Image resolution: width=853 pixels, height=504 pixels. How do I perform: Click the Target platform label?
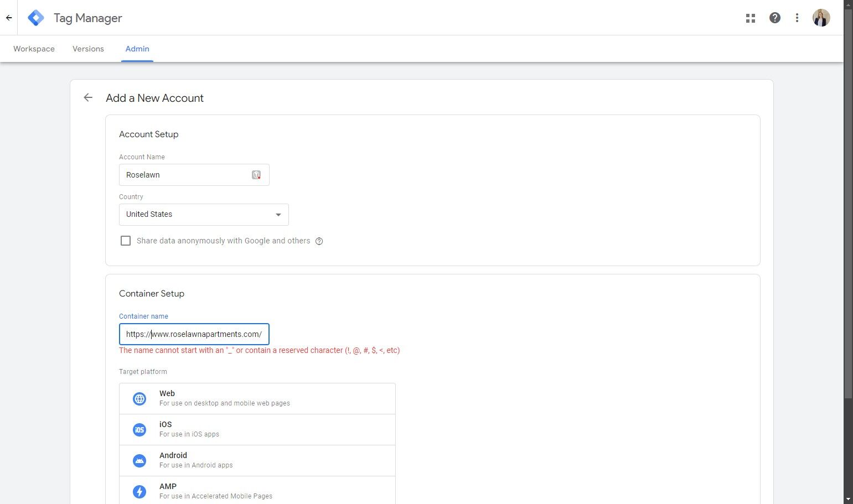click(143, 372)
